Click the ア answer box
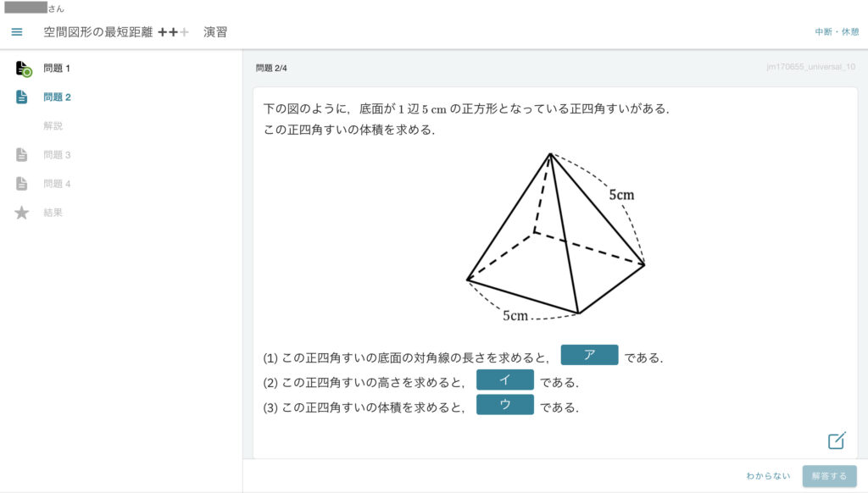The width and height of the screenshot is (868, 493). 589,355
